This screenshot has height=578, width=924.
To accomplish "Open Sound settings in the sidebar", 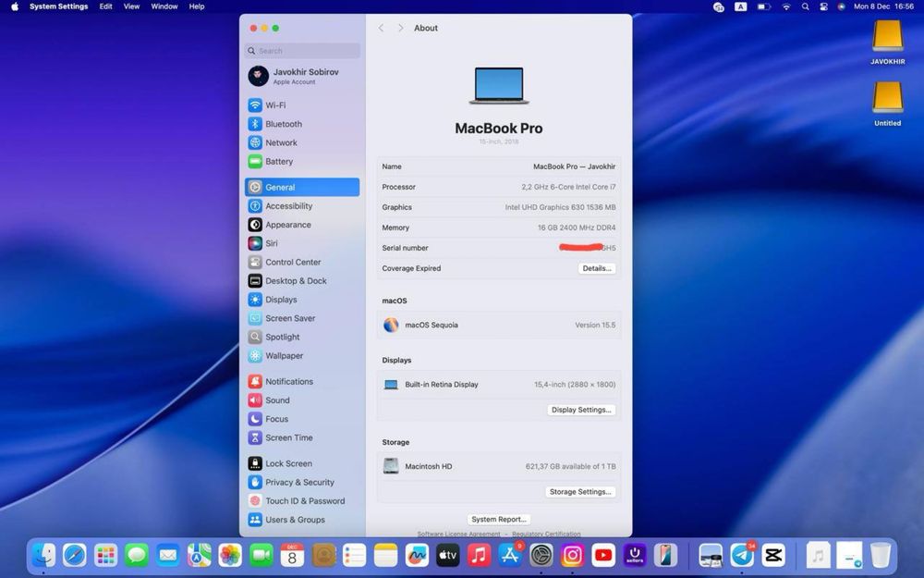I will coord(302,400).
